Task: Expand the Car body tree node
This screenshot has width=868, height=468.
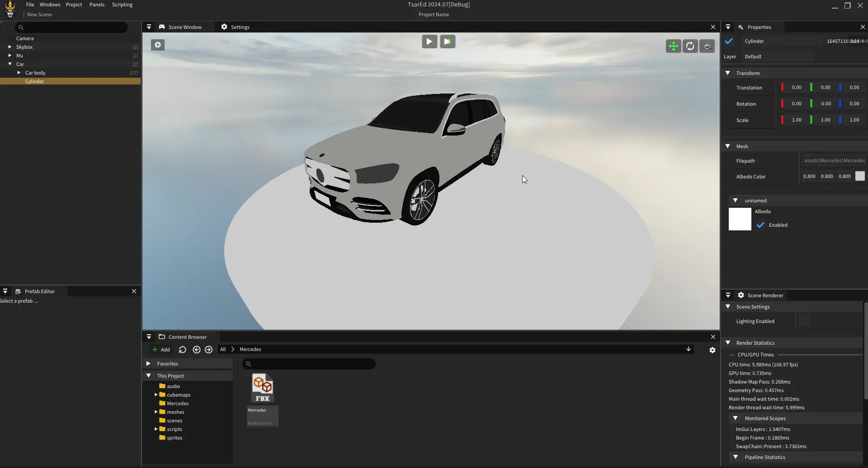Action: click(19, 73)
